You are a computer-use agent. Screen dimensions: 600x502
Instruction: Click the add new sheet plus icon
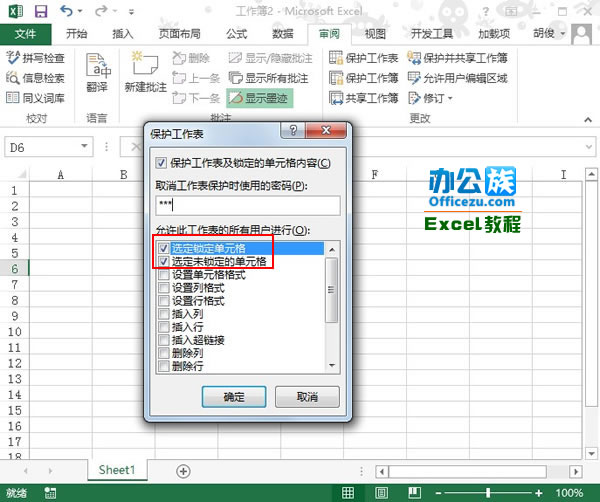pyautogui.click(x=183, y=471)
